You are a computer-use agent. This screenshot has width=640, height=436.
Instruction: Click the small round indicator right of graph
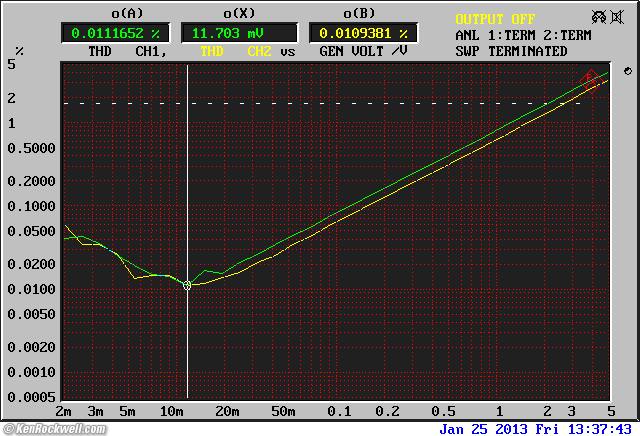coord(628,71)
